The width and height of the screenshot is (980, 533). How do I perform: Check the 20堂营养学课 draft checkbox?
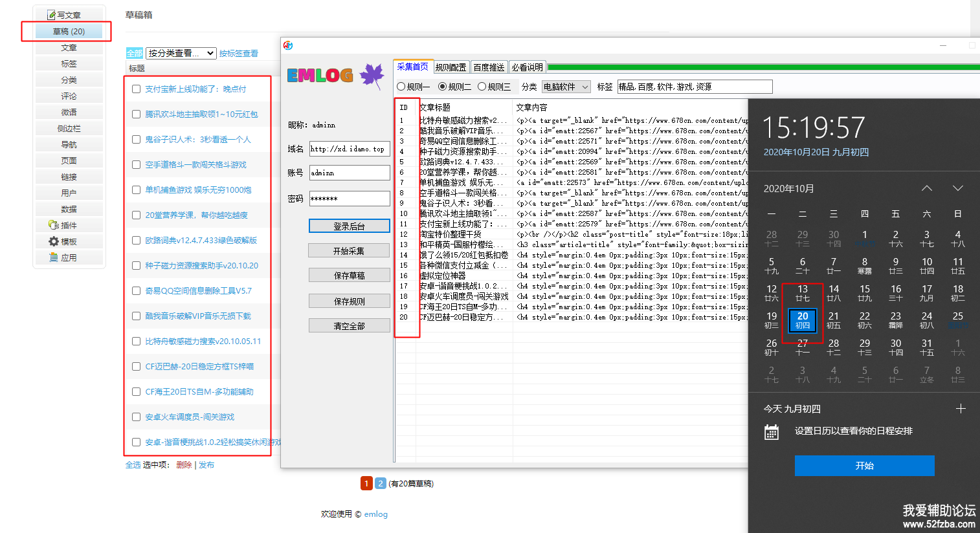click(x=136, y=215)
